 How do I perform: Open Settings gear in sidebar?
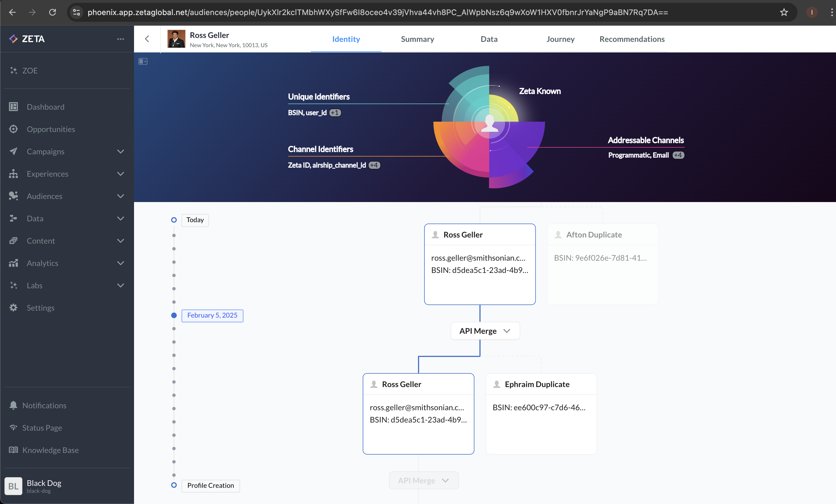pyautogui.click(x=13, y=308)
